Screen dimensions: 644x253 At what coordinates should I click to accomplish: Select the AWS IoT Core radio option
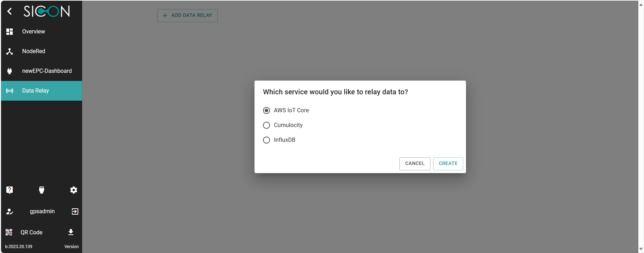(x=266, y=110)
